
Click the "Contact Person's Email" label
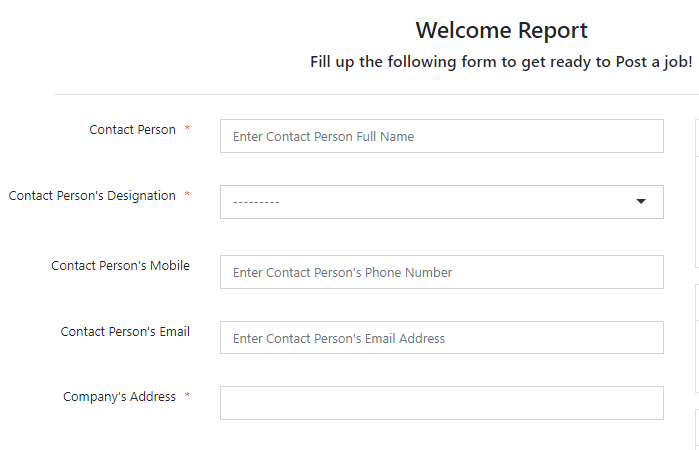pos(125,332)
